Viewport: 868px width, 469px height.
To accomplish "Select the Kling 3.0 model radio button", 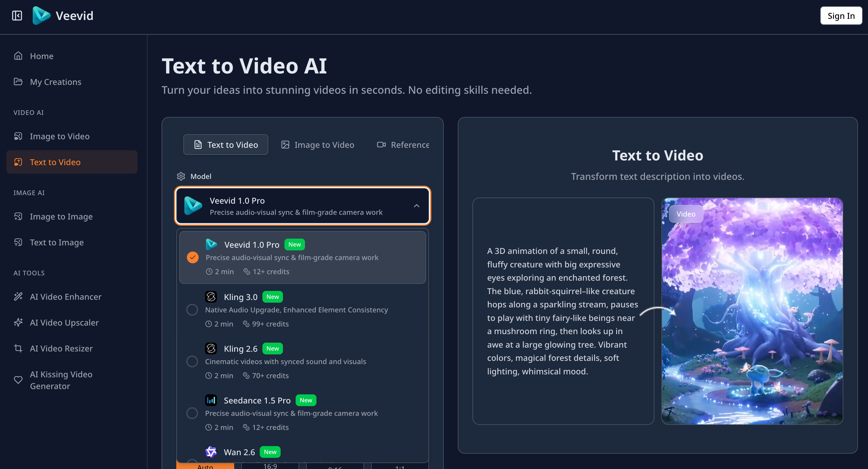I will (x=192, y=309).
